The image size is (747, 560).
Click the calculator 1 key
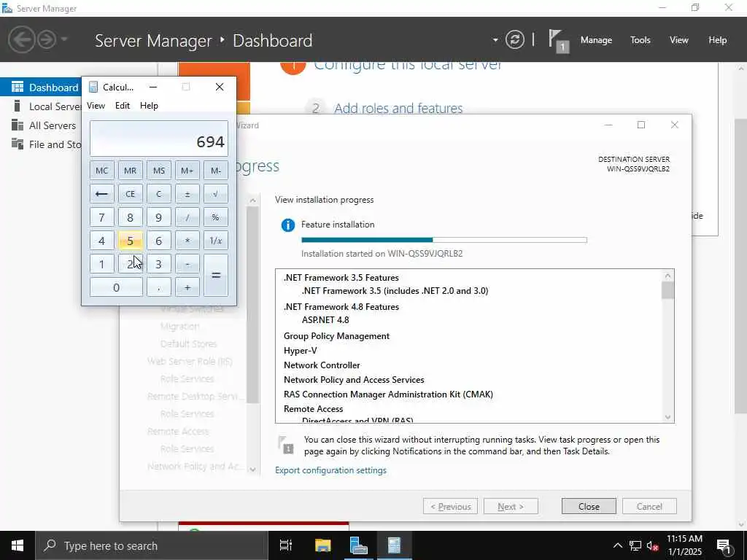101,264
